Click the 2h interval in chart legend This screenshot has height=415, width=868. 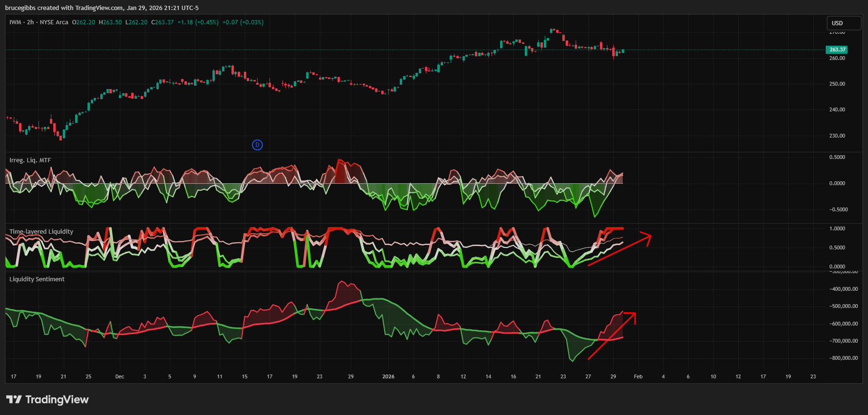click(x=30, y=22)
